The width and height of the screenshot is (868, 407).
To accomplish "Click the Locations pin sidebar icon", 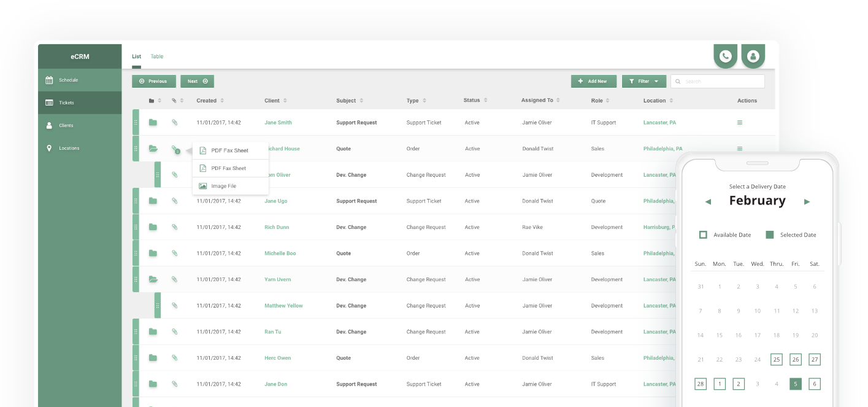I will coord(49,148).
